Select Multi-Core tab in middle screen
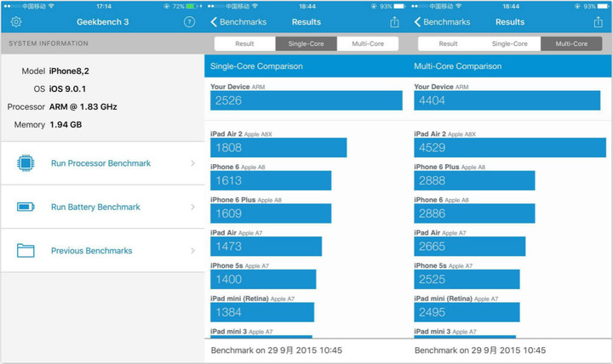613x364 pixels. 368,43
